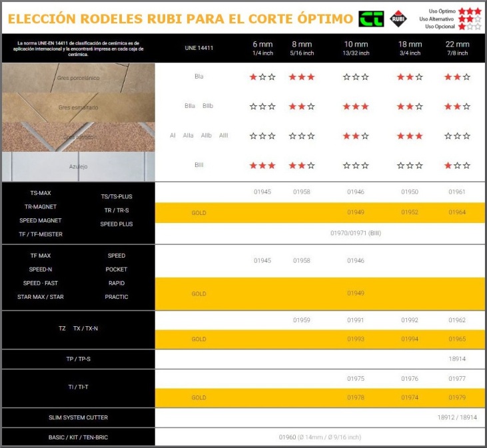Click the AI AIIa row 18 mm rating
Viewport: 487px width, 448px height.
tap(410, 136)
